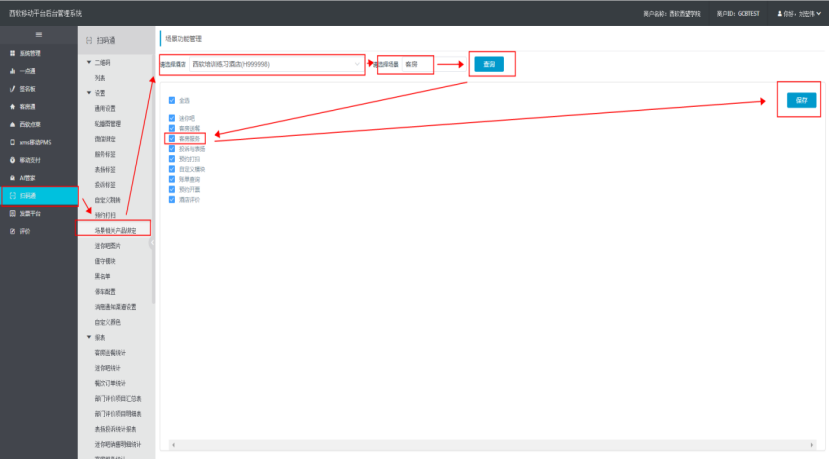Screen dimensions: 830x459
Task: Click the 客房通 house icon
Action: coord(12,106)
